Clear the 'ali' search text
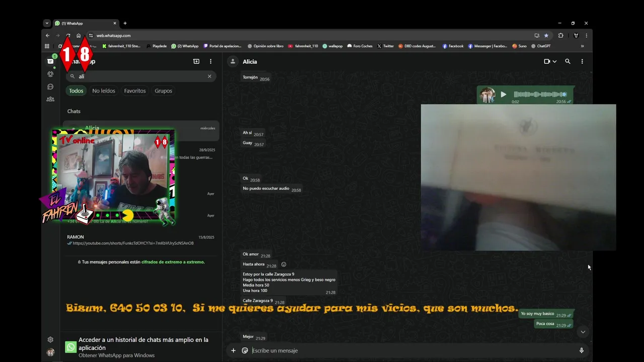Screen dimensions: 644x362 (x=209, y=76)
